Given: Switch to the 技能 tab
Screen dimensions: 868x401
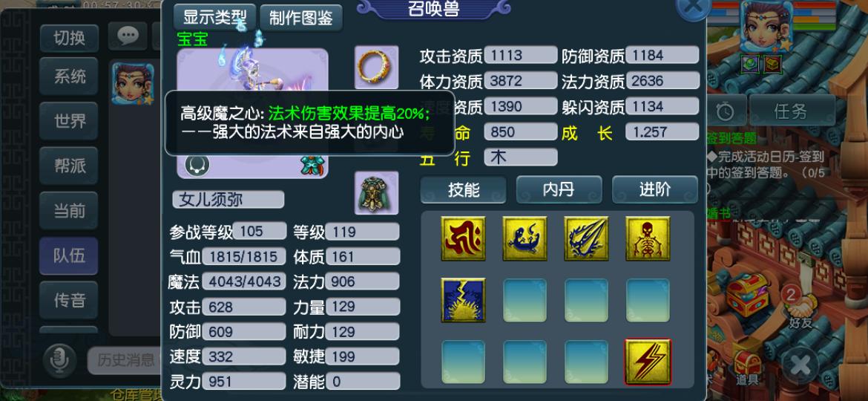Looking at the screenshot, I should click(464, 189).
